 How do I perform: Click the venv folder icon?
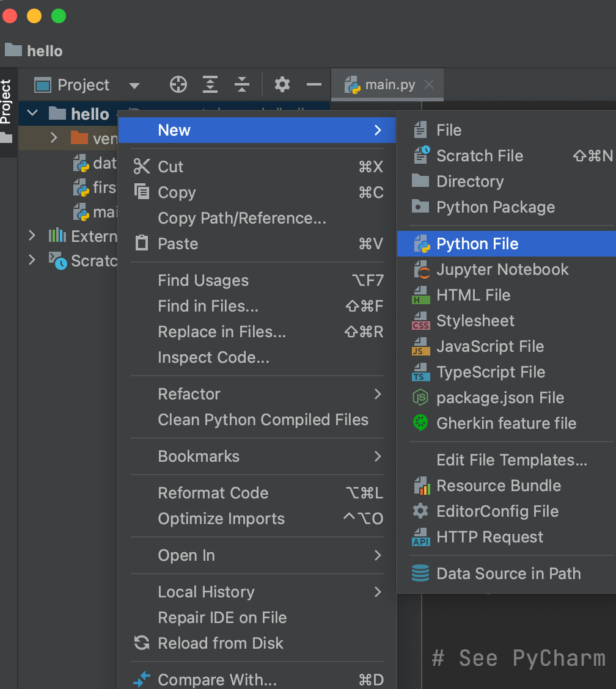click(x=79, y=138)
